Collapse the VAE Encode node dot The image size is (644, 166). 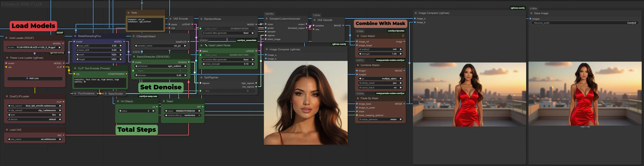(170, 19)
